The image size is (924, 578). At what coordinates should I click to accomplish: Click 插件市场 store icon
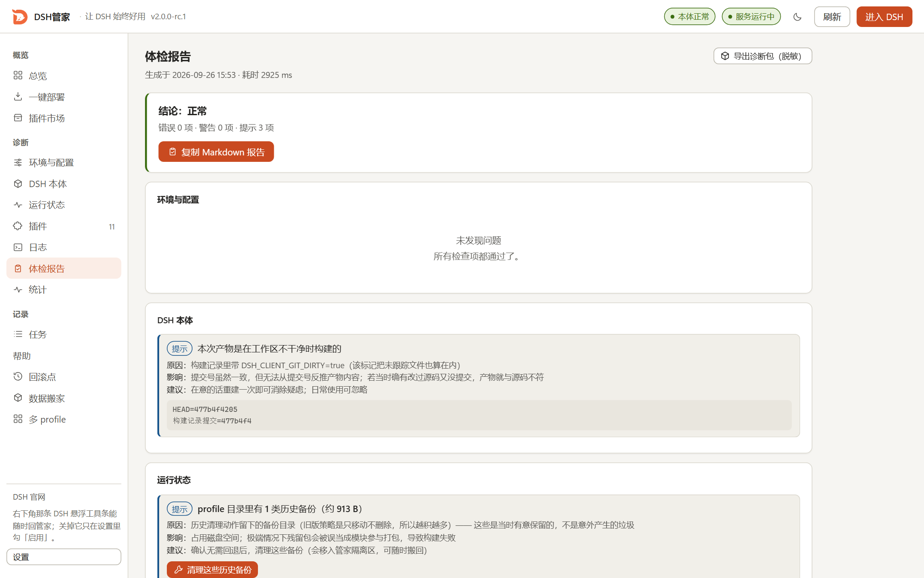(x=18, y=118)
